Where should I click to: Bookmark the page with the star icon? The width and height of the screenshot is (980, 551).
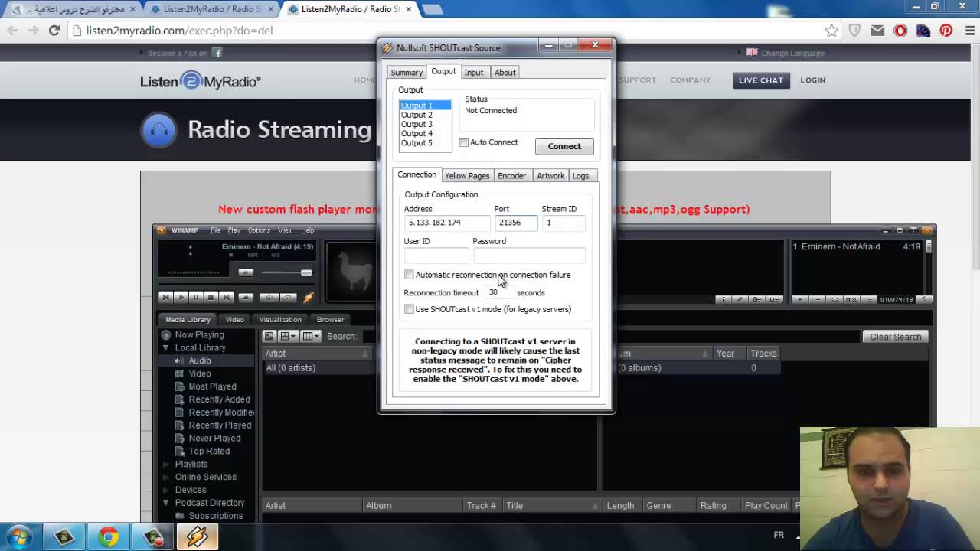point(831,31)
